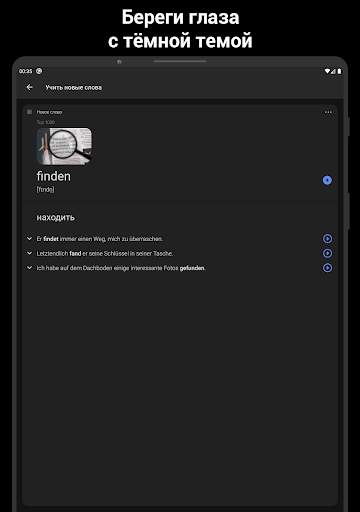Tap the transcription text under finden
This screenshot has width=360, height=512.
tap(45, 190)
